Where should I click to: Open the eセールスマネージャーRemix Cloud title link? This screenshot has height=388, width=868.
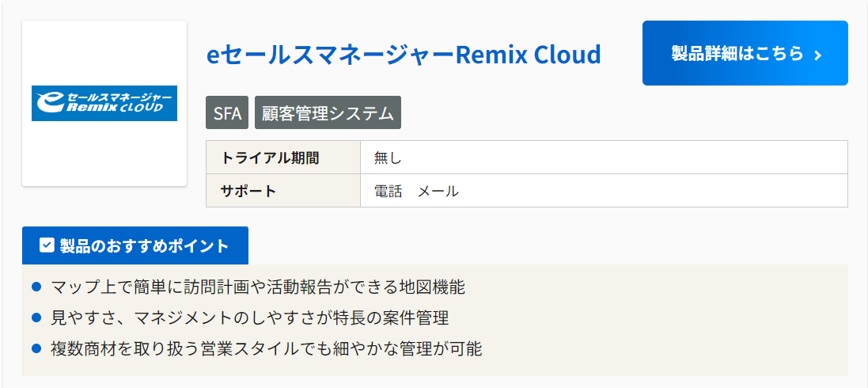tap(404, 55)
